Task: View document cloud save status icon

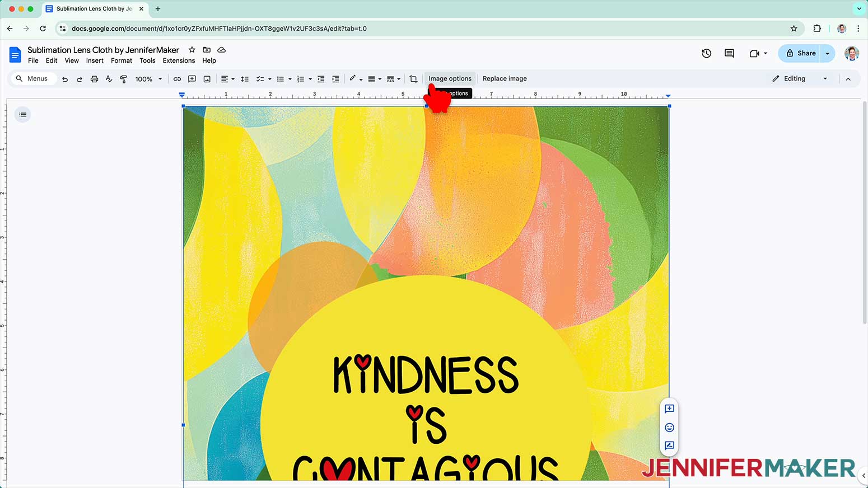Action: (222, 50)
